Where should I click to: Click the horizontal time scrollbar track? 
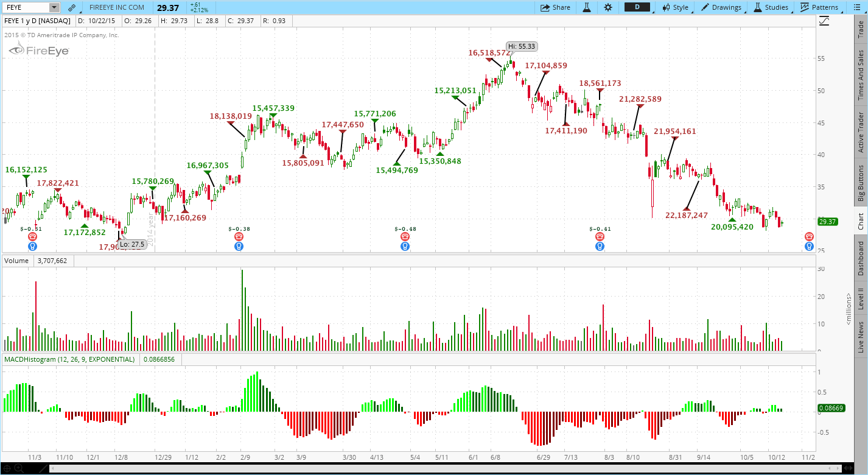coord(447,468)
